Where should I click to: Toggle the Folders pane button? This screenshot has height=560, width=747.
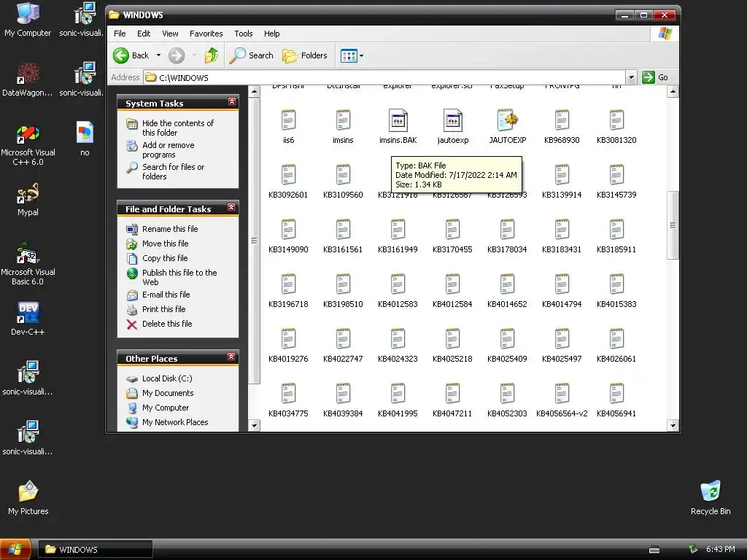pyautogui.click(x=304, y=55)
